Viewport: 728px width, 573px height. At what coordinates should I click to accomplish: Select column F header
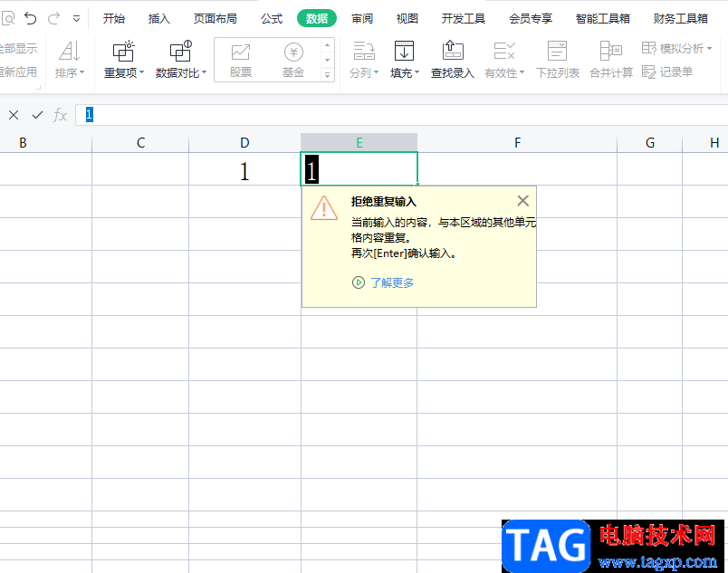tap(517, 143)
